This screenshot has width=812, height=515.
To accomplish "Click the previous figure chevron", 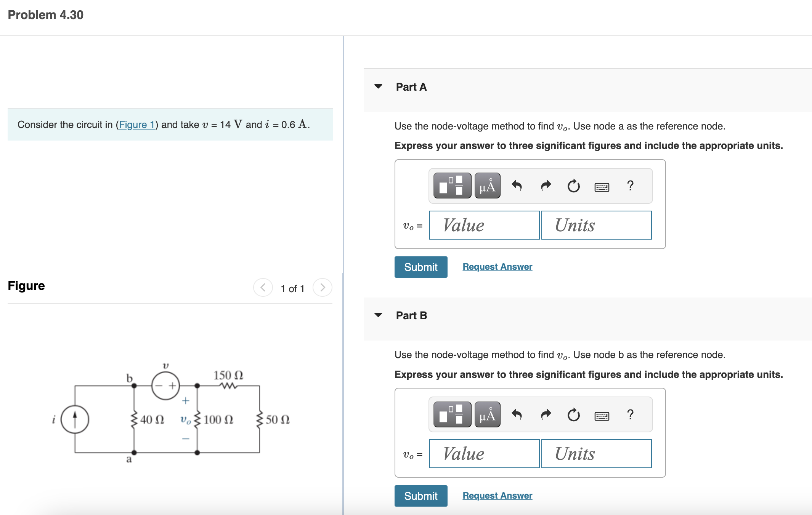I will coord(263,288).
